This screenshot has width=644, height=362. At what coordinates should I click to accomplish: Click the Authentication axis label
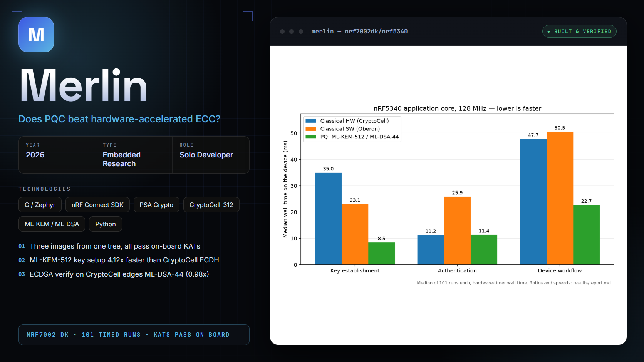click(457, 271)
